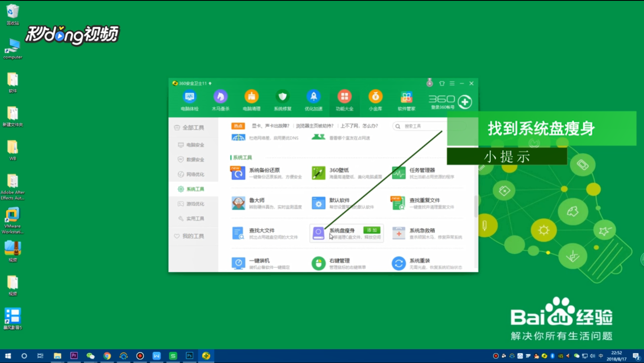Click the tools list vertical scrollbar

476,206
